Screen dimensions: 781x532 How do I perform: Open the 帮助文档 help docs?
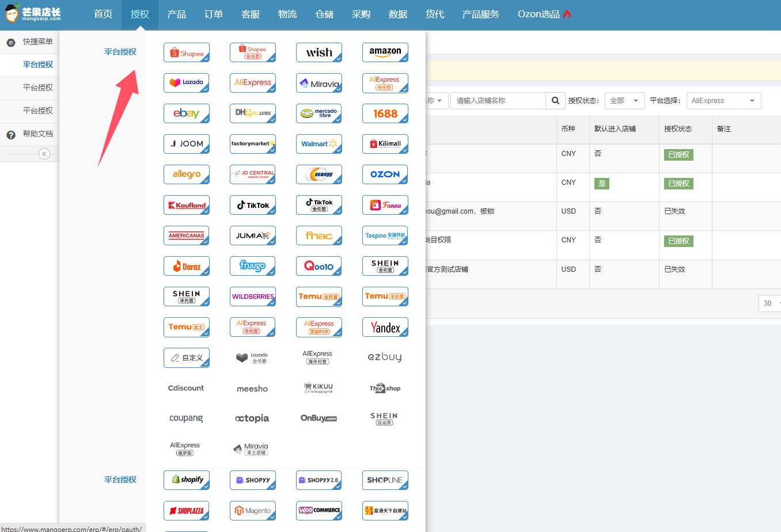tap(29, 134)
